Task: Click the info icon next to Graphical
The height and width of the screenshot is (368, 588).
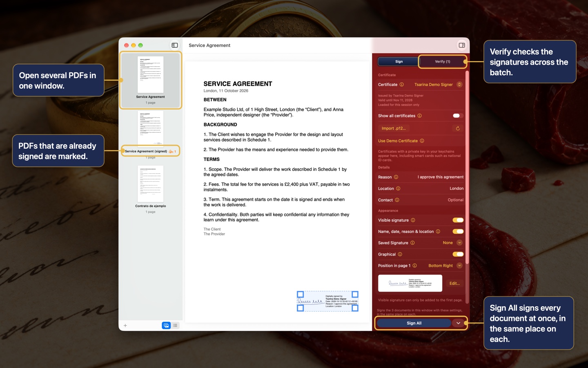Action: 400,254
